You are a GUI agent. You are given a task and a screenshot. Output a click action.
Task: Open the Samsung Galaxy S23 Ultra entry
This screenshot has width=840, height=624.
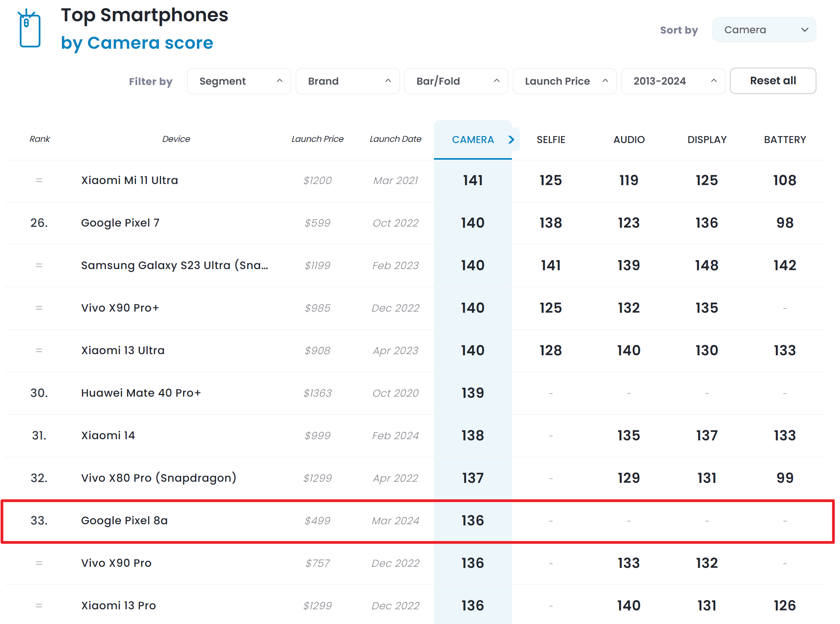click(x=174, y=265)
